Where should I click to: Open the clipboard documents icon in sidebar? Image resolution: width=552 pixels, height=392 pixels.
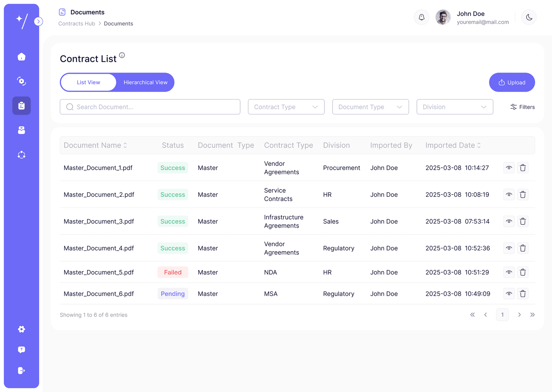[x=21, y=106]
